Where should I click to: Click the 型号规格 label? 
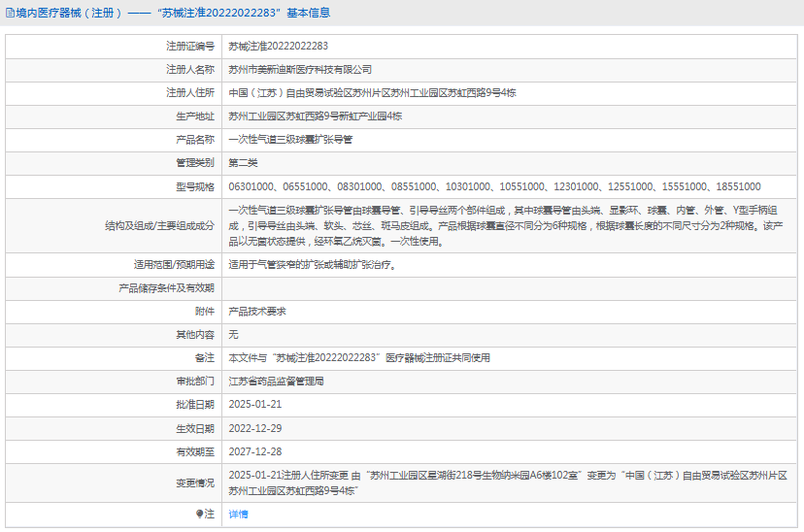click(195, 186)
